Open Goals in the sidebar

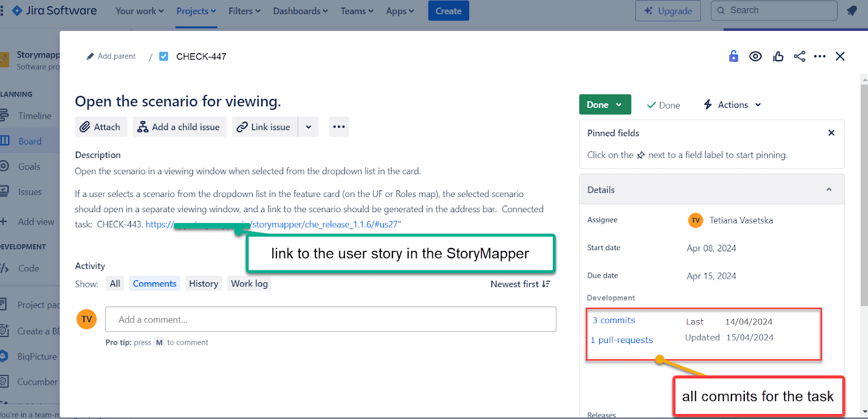29,167
